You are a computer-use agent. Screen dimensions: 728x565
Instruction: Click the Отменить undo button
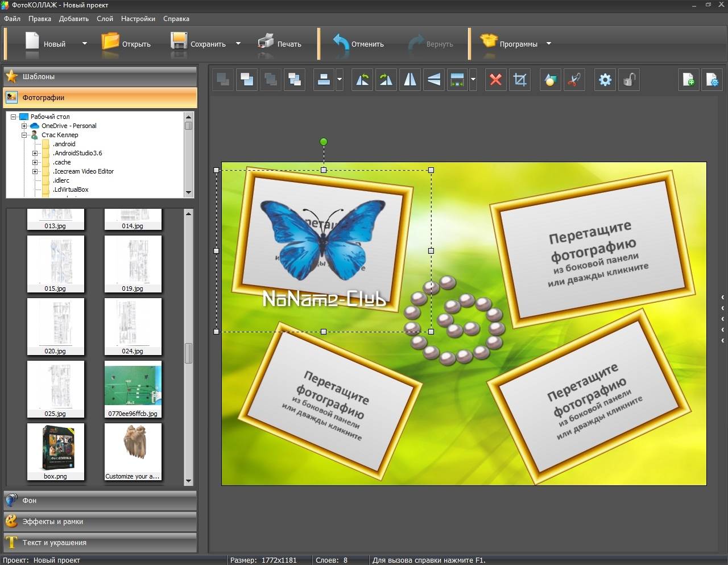358,43
